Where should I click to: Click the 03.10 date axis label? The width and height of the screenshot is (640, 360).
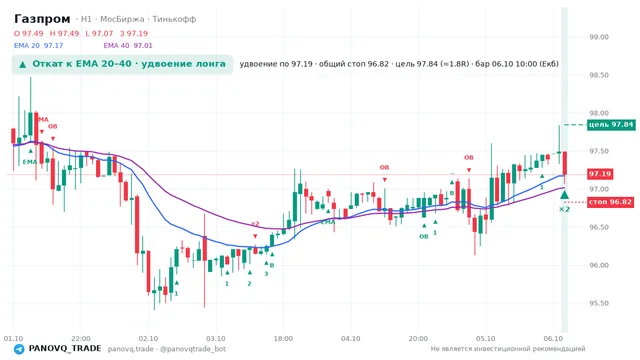216,338
